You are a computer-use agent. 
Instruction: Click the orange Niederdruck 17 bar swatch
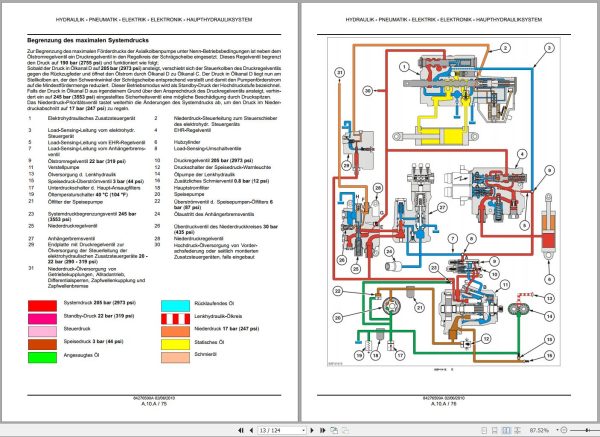(175, 331)
